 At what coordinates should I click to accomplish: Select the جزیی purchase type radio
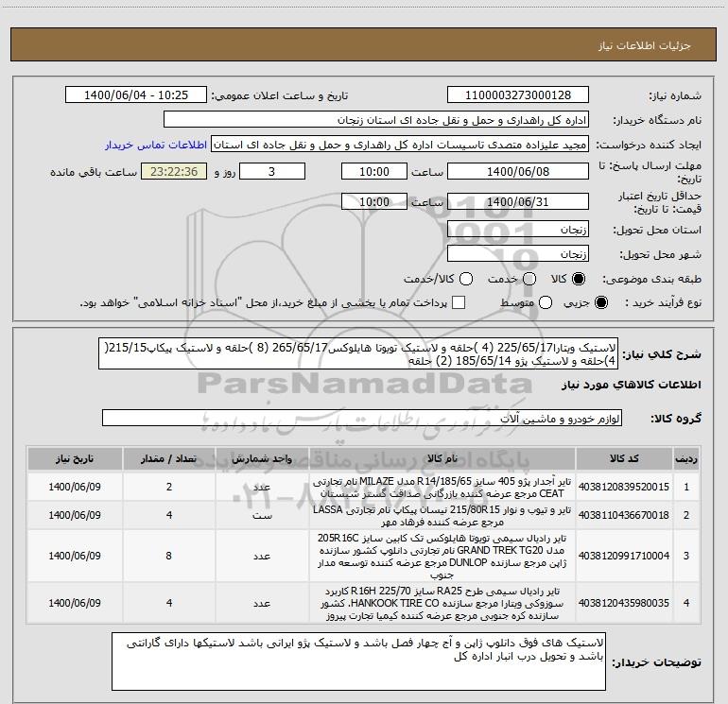[x=600, y=302]
